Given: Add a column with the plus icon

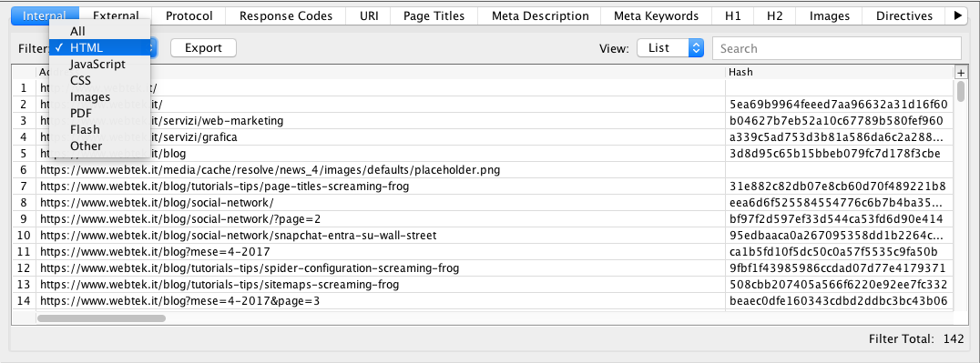Looking at the screenshot, I should tap(961, 73).
